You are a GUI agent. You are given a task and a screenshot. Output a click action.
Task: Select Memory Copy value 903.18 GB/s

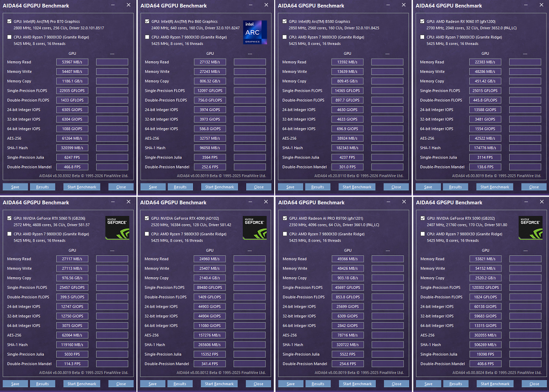(x=347, y=278)
